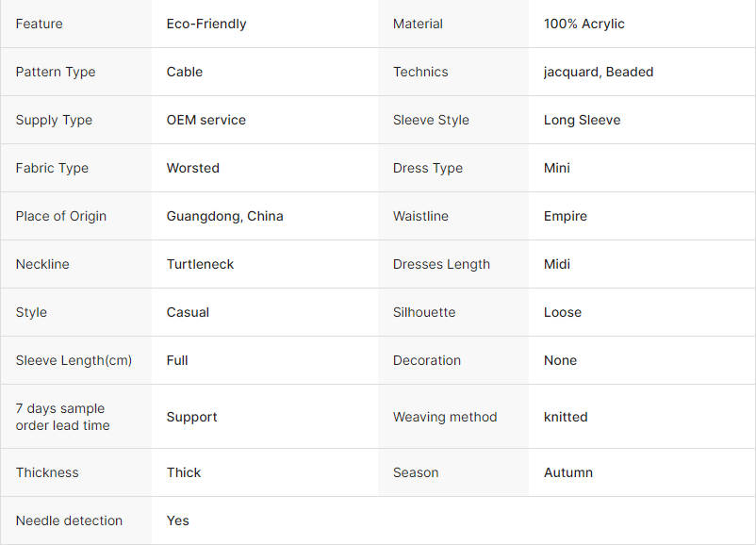Click the Long Sleeve value

point(582,120)
